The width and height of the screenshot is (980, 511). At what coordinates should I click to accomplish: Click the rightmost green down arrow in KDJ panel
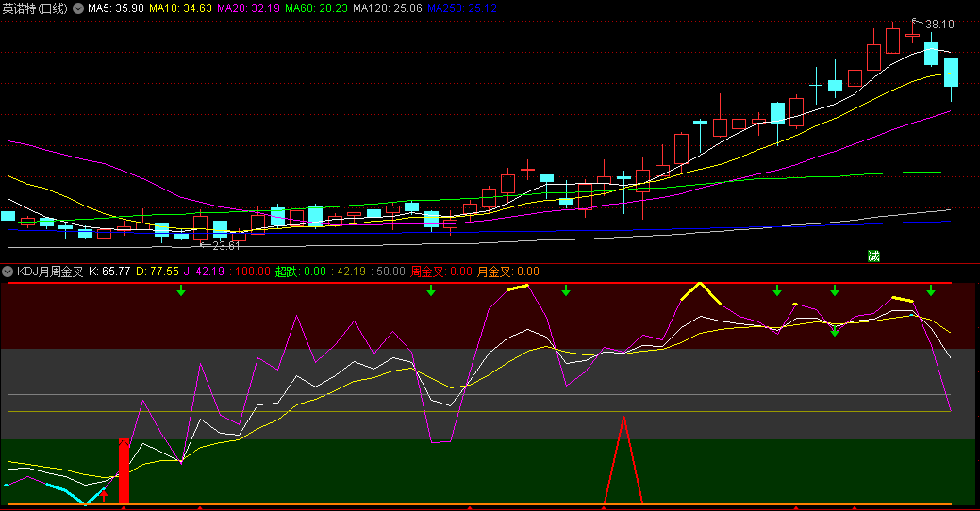pyautogui.click(x=931, y=290)
